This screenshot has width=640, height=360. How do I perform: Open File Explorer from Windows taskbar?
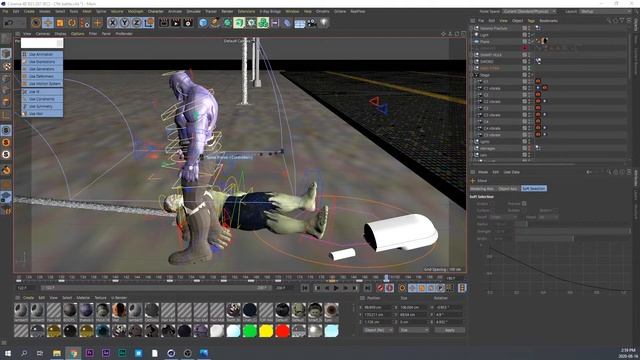57,353
